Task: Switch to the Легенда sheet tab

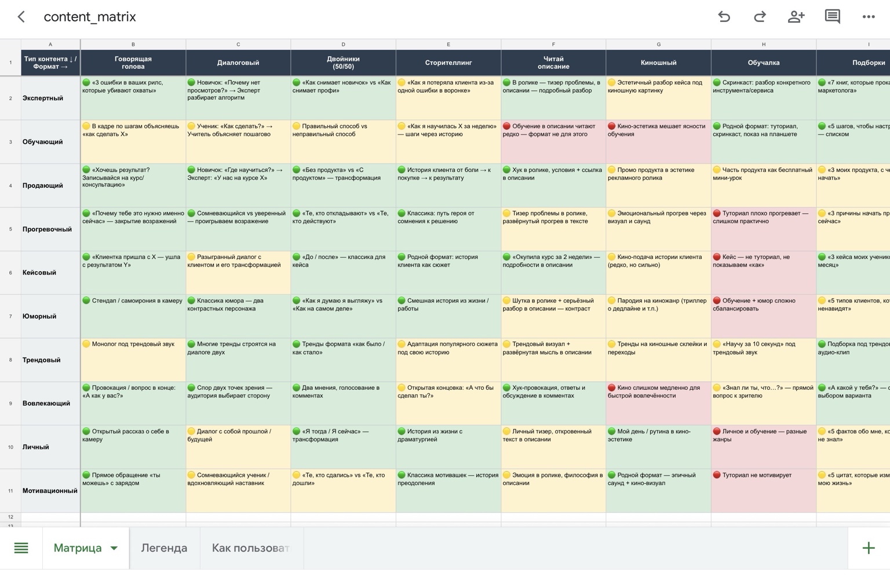Action: tap(165, 548)
